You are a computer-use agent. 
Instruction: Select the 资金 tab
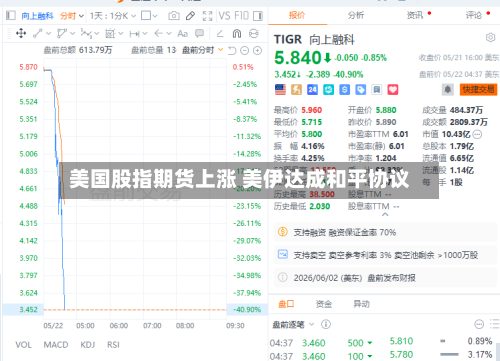coord(324,304)
